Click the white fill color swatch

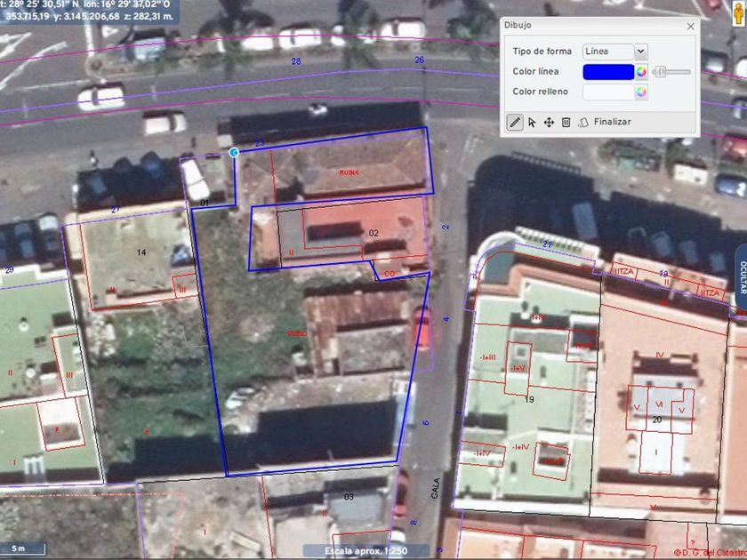click(608, 92)
